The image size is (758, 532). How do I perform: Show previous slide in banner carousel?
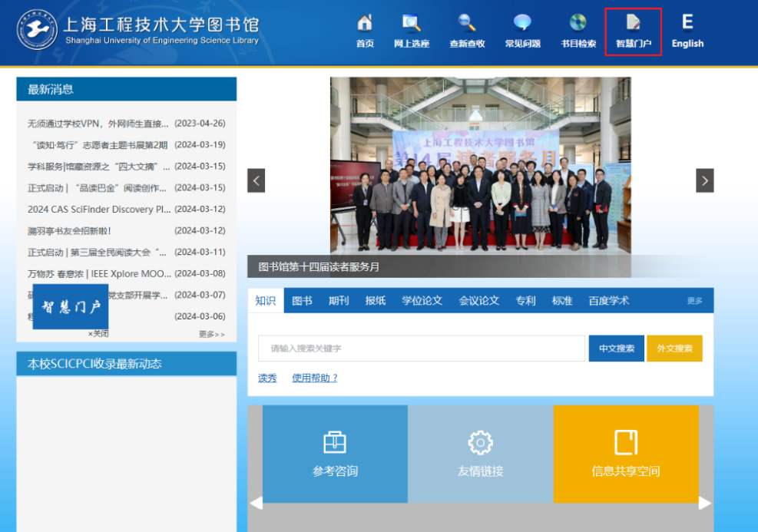(257, 180)
